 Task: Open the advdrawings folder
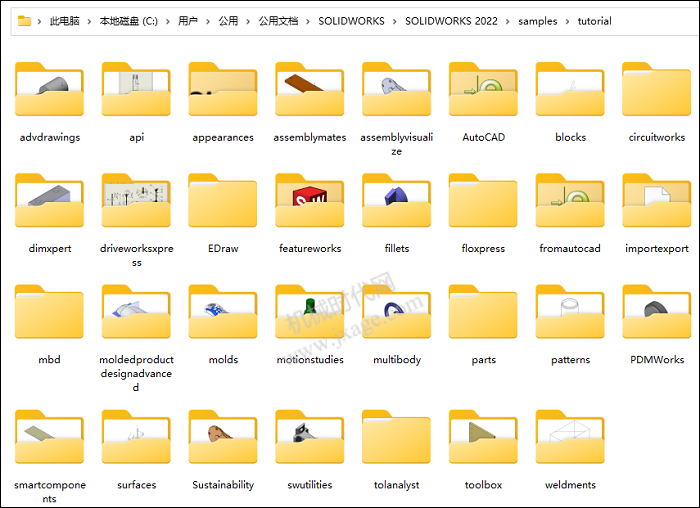coord(50,89)
